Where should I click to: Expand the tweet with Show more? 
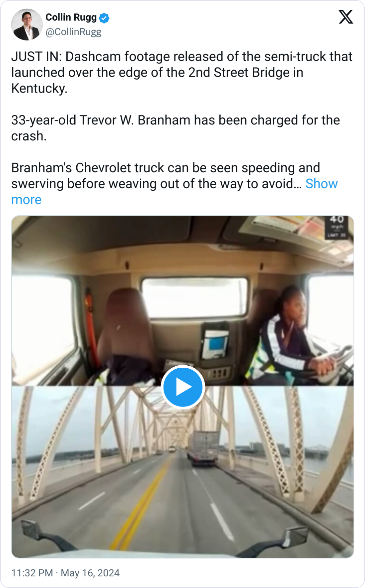coord(321,184)
